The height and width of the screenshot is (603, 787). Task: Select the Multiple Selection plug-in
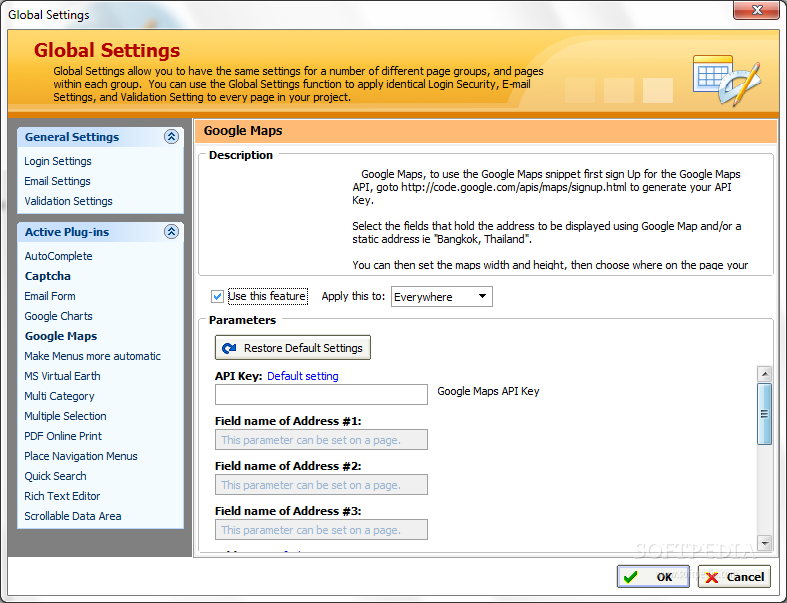(x=66, y=416)
